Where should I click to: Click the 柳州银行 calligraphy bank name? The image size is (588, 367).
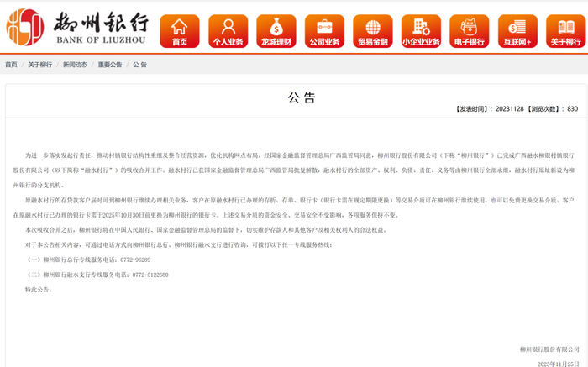101,22
